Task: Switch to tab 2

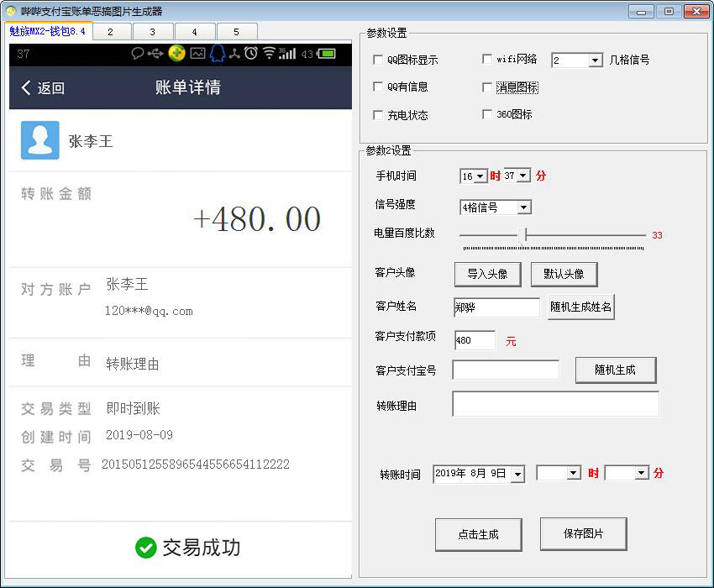Action: click(111, 32)
